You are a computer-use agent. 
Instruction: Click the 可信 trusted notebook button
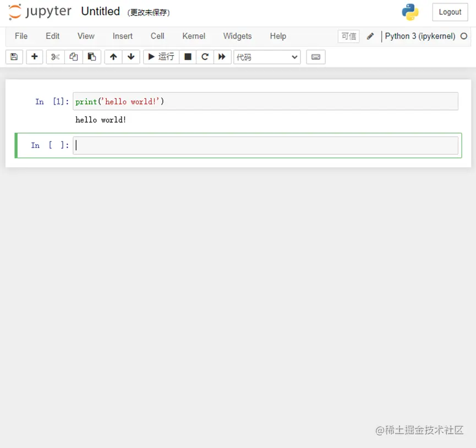point(349,36)
